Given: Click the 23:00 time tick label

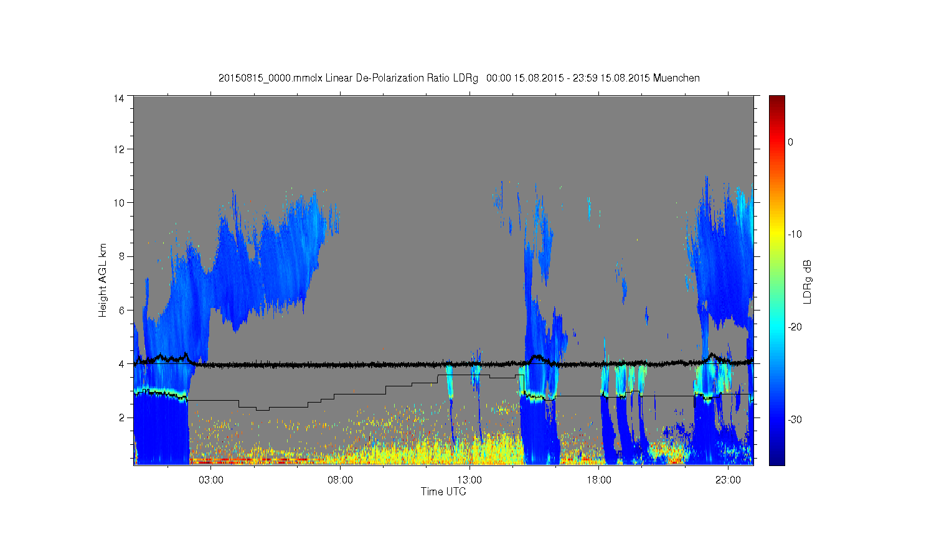Looking at the screenshot, I should [x=728, y=480].
